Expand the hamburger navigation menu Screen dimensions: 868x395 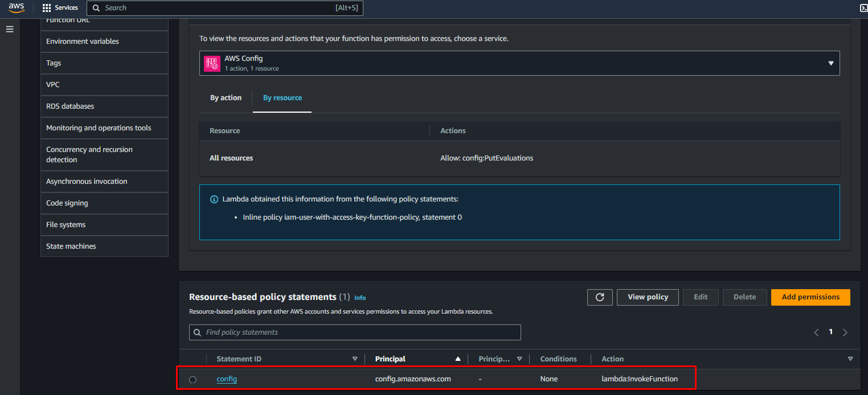[x=10, y=29]
